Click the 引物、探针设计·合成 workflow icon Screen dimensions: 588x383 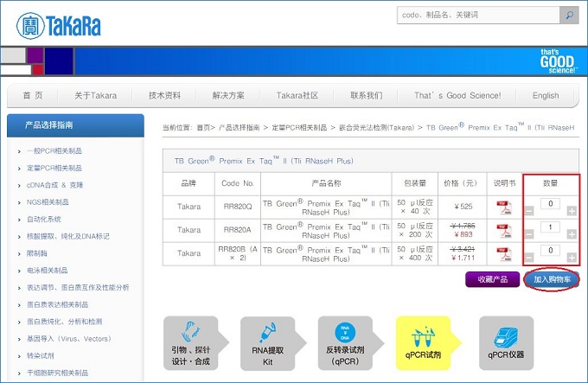coord(195,343)
